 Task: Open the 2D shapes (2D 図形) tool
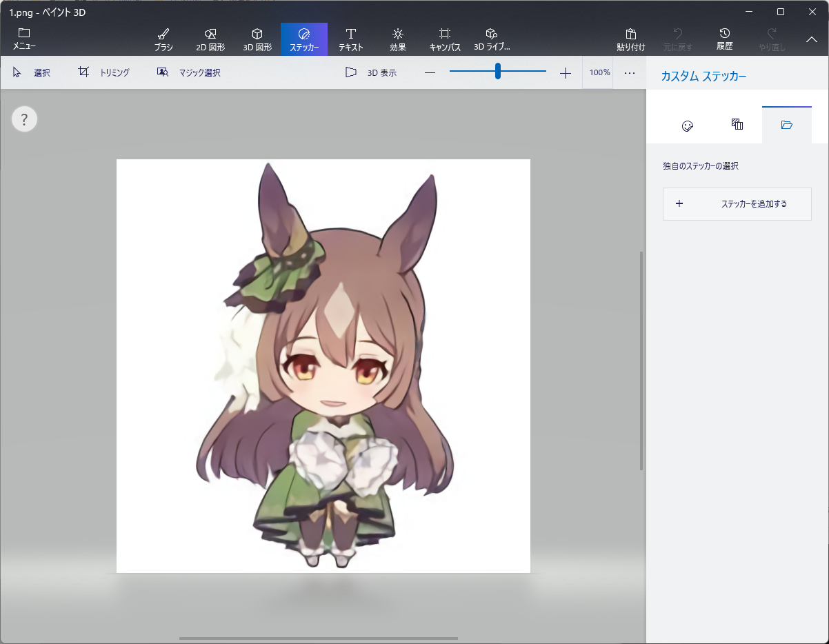(x=210, y=39)
